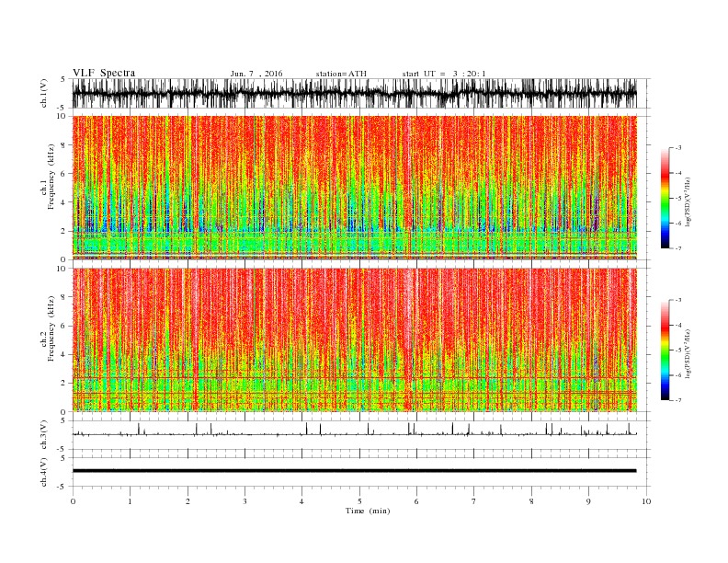This screenshot has width=728, height=563.
Task: Click time axis tick label 10
Action: pyautogui.click(x=646, y=501)
